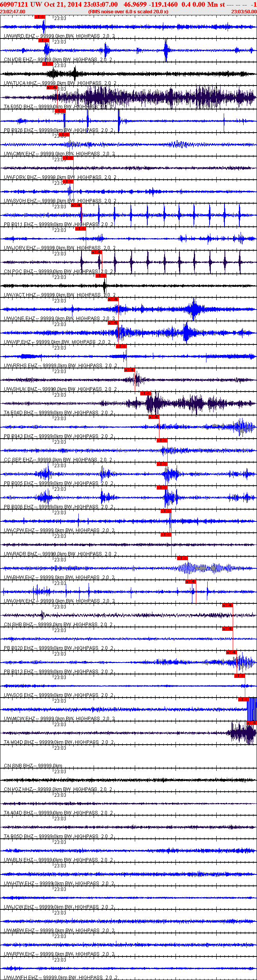The image size is (257, 980).
Task: Select the UW RRHS EHZ station label
Action: tap(60, 366)
